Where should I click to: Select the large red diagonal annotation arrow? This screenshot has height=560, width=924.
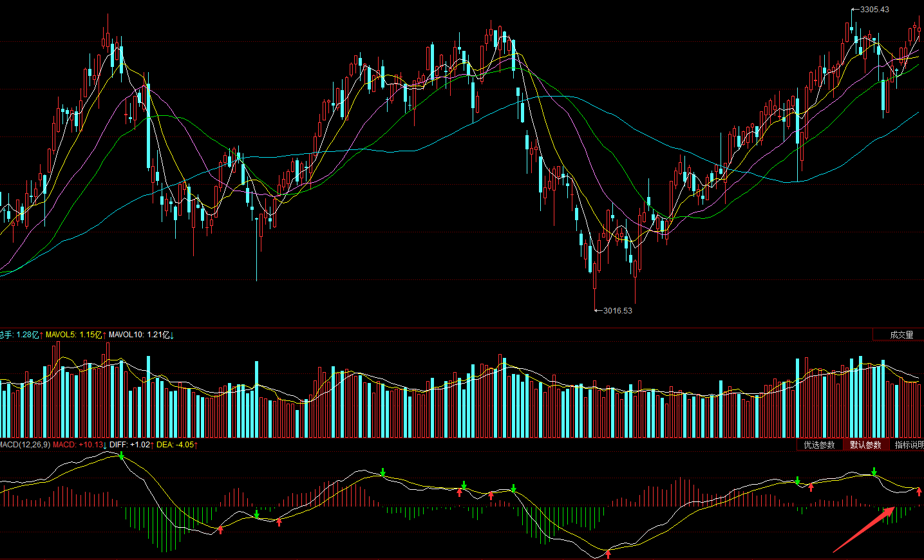click(x=863, y=530)
